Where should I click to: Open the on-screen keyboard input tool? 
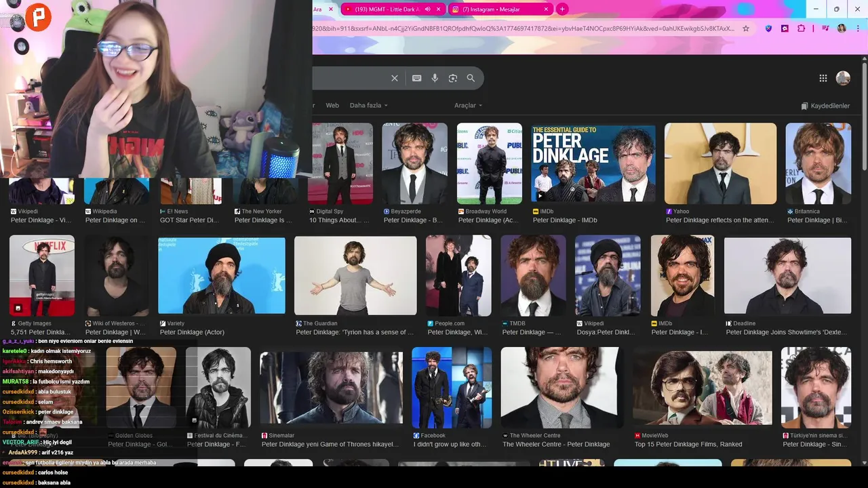tap(417, 78)
